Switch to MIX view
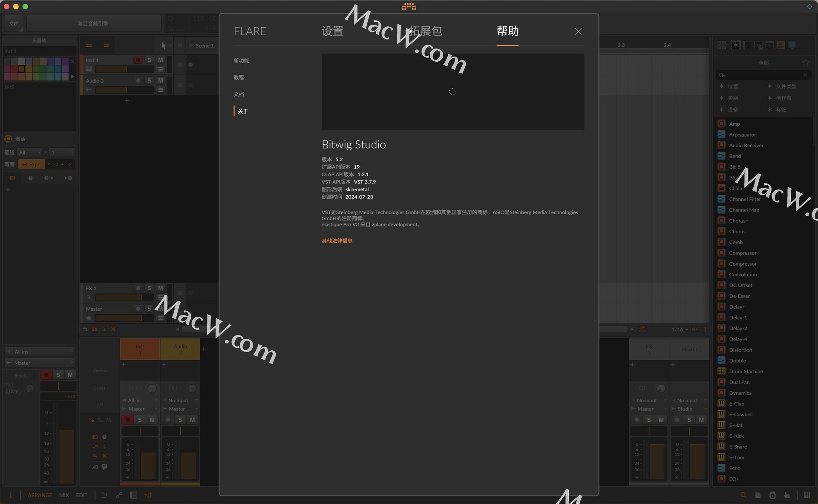 pos(64,495)
